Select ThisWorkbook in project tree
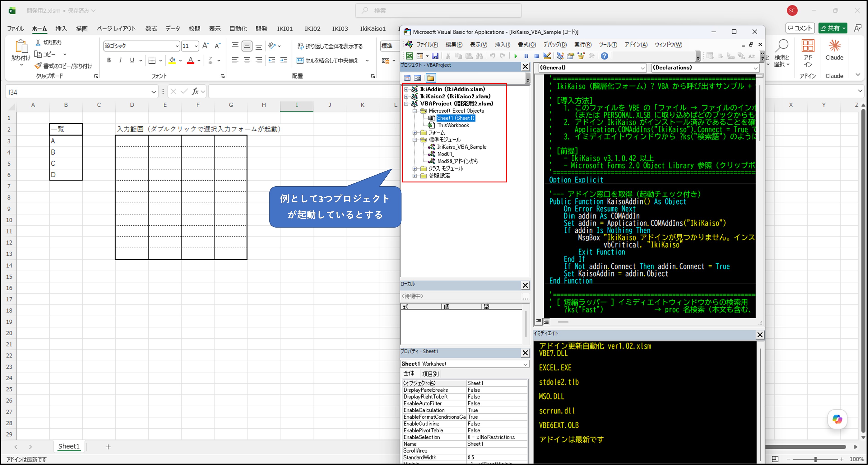This screenshot has width=868, height=465. pyautogui.click(x=453, y=125)
